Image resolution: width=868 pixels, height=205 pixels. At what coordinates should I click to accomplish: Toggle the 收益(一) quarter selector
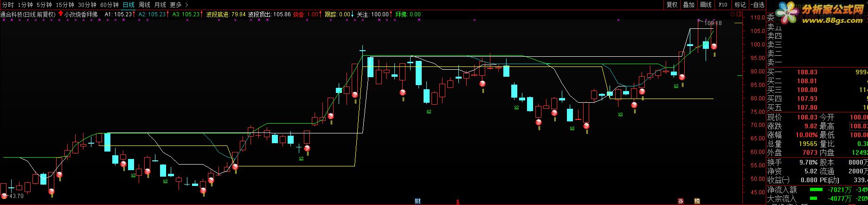point(778,180)
